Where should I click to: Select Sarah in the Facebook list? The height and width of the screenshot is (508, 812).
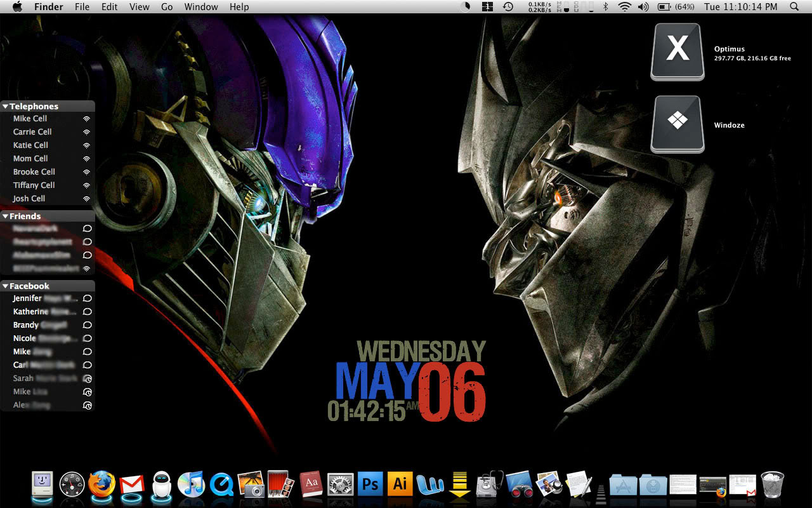[x=48, y=378]
